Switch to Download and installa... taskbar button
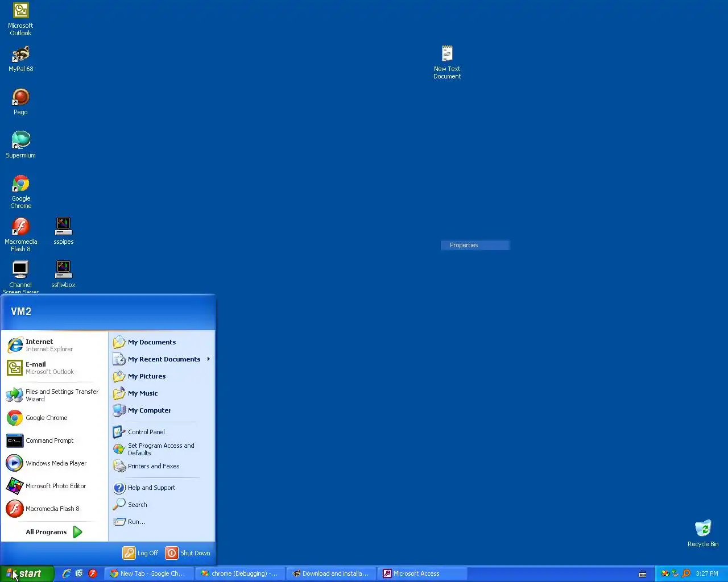This screenshot has width=728, height=582. coord(331,573)
